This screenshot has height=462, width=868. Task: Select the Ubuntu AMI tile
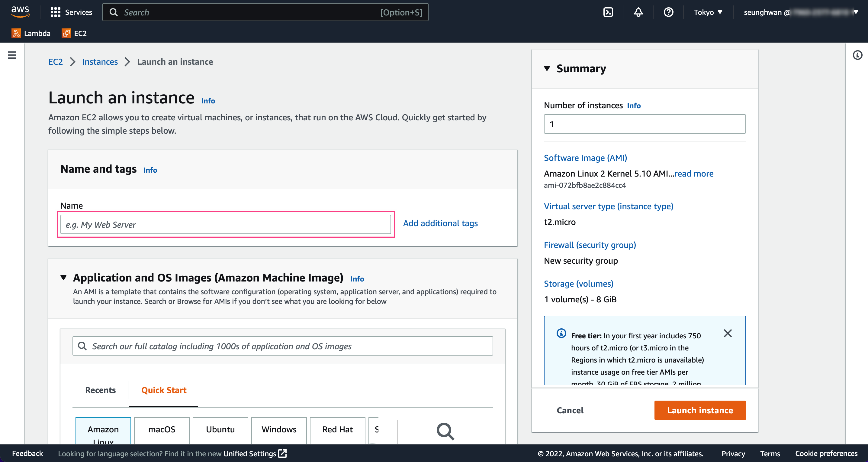click(220, 429)
